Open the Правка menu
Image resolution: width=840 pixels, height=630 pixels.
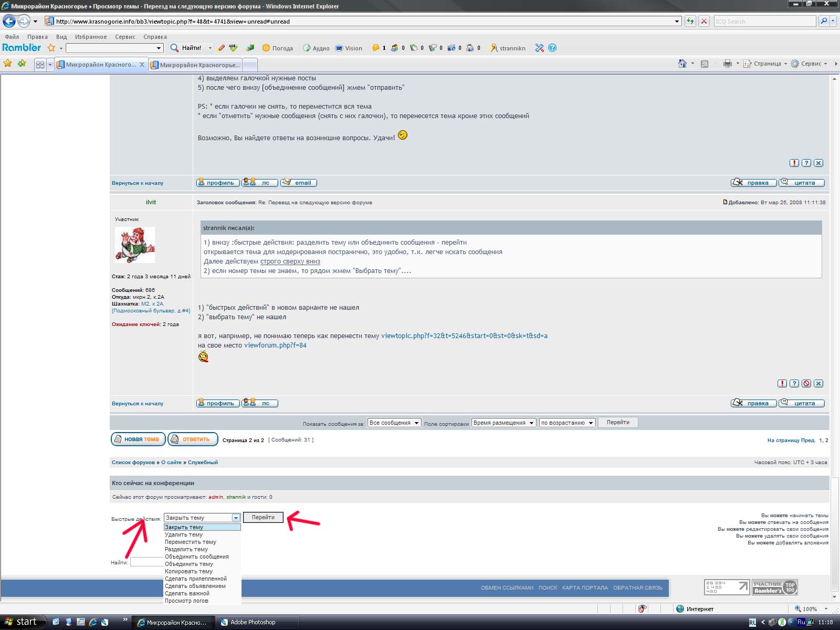tap(37, 37)
